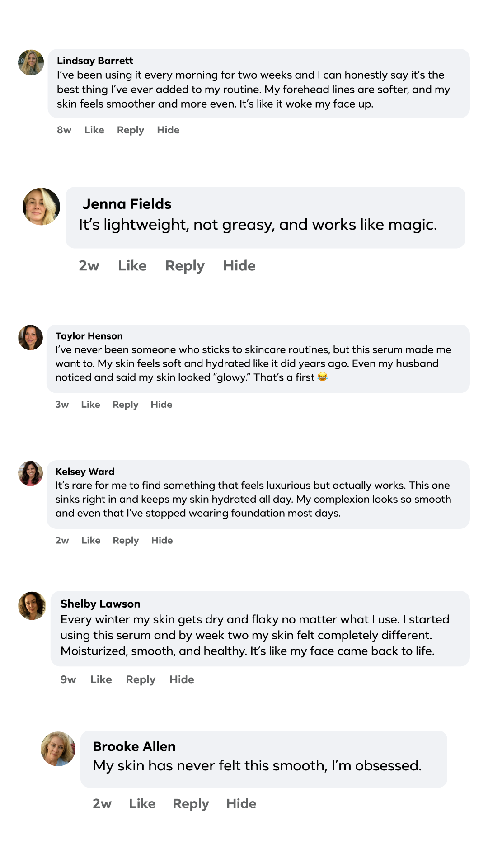Click the laughing emoji in Taylor's comment
The width and height of the screenshot is (488, 868).
pos(322,377)
